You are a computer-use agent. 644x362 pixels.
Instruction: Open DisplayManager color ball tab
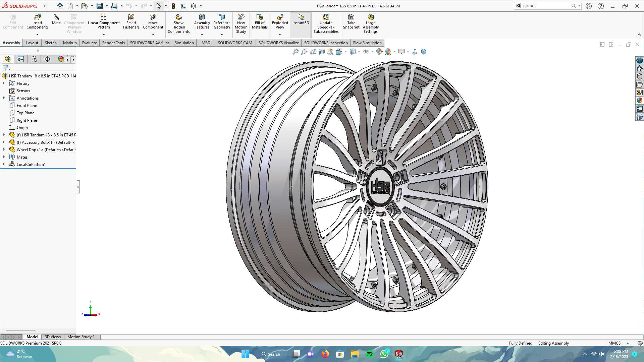[61, 59]
